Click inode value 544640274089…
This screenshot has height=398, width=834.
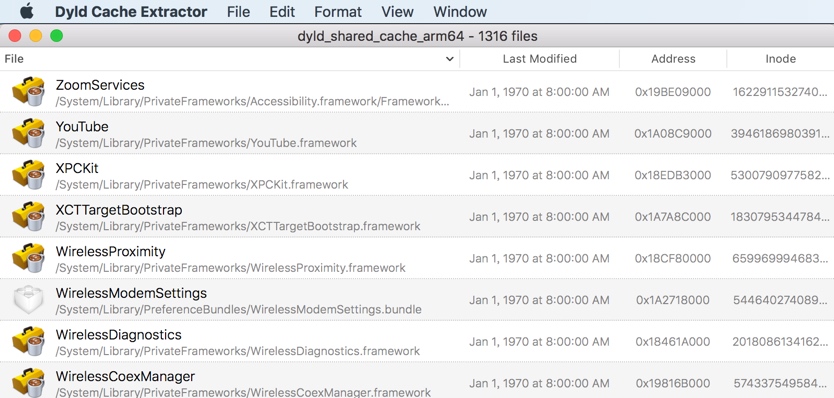[780, 300]
